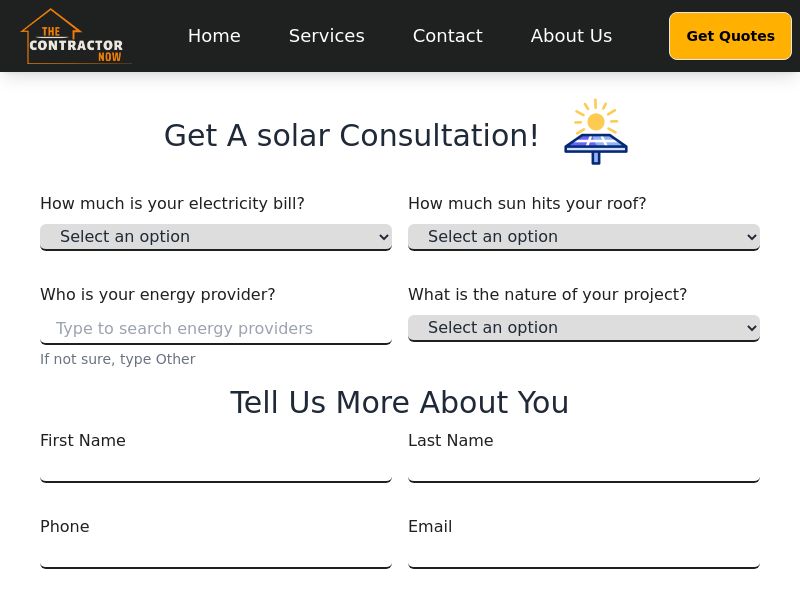
Task: Open the project nature dropdown
Action: tap(584, 327)
